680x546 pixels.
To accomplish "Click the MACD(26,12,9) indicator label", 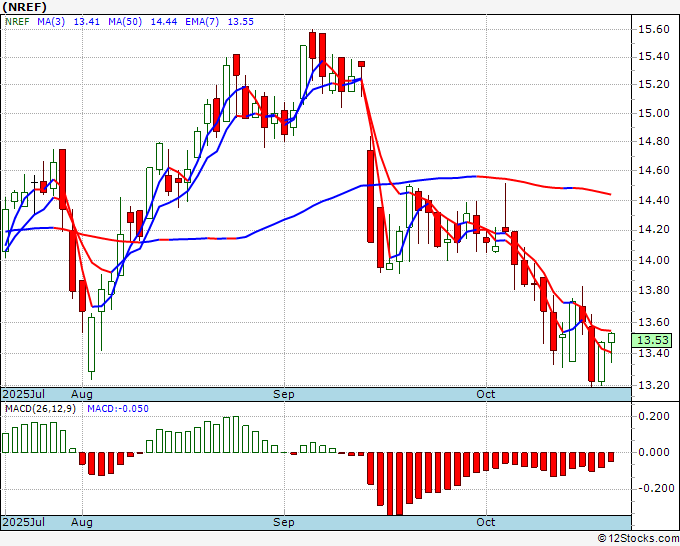I will coord(40,409).
